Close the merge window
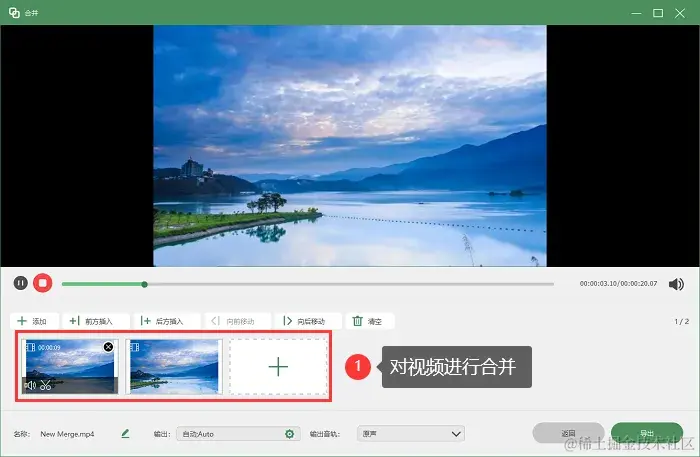Image resolution: width=700 pixels, height=457 pixels. click(680, 13)
